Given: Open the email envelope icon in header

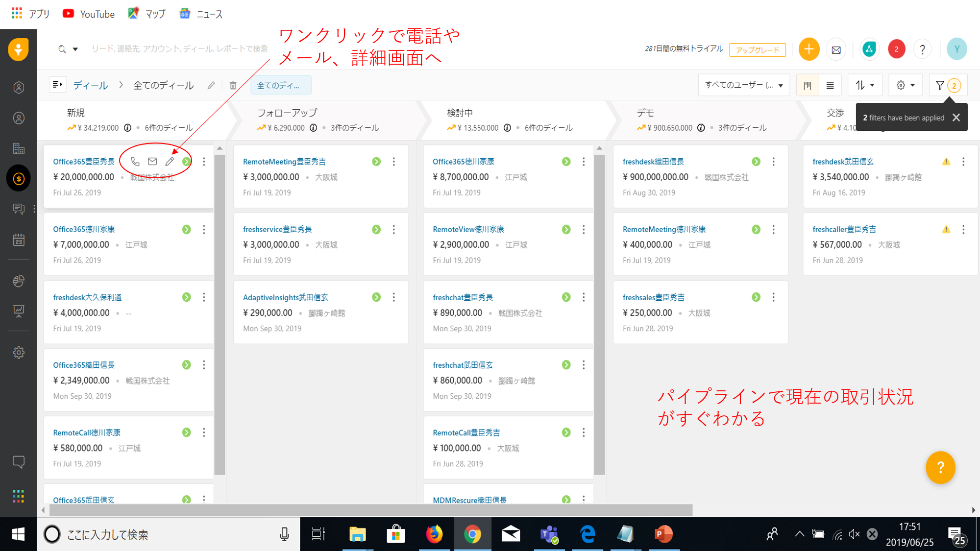Looking at the screenshot, I should (x=836, y=49).
